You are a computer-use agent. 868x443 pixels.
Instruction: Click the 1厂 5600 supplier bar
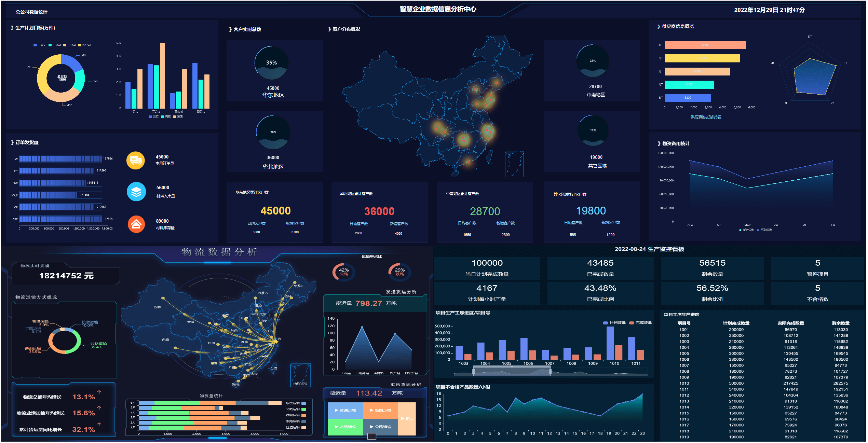click(x=705, y=45)
